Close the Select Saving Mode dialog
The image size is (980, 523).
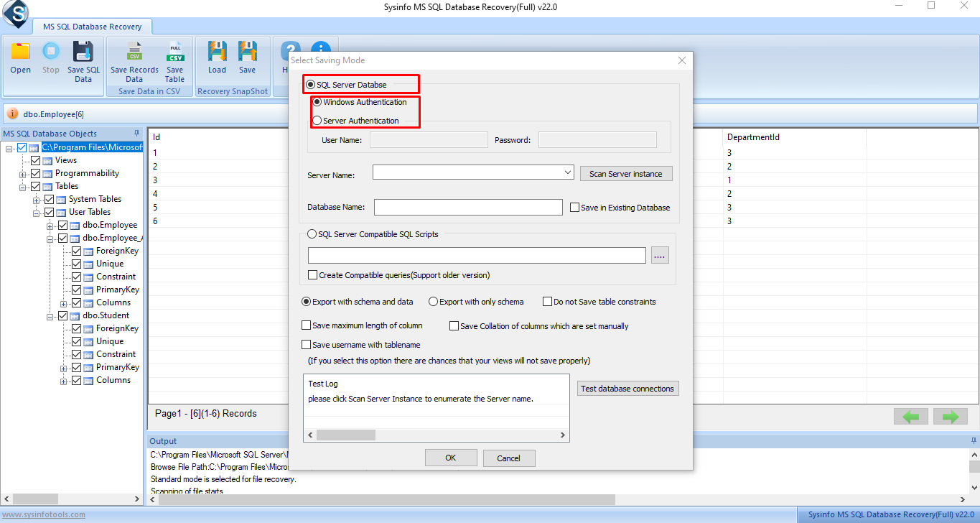pos(682,61)
